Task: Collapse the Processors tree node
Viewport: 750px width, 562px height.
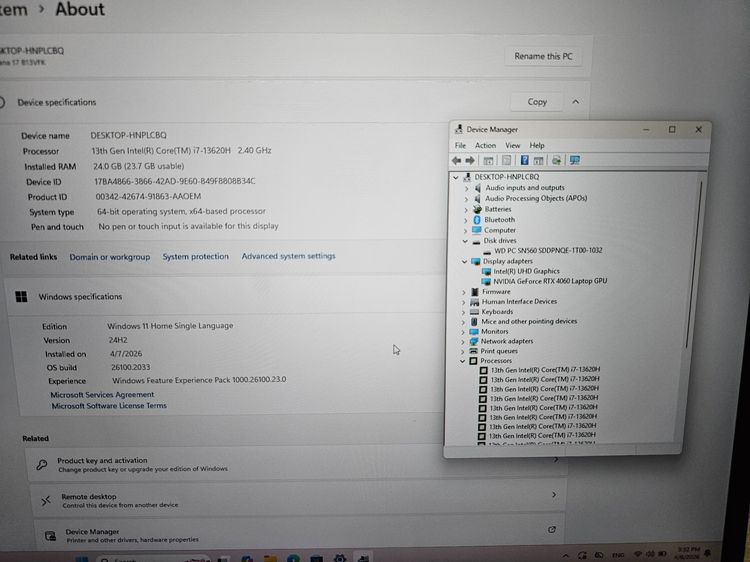Action: 463,360
